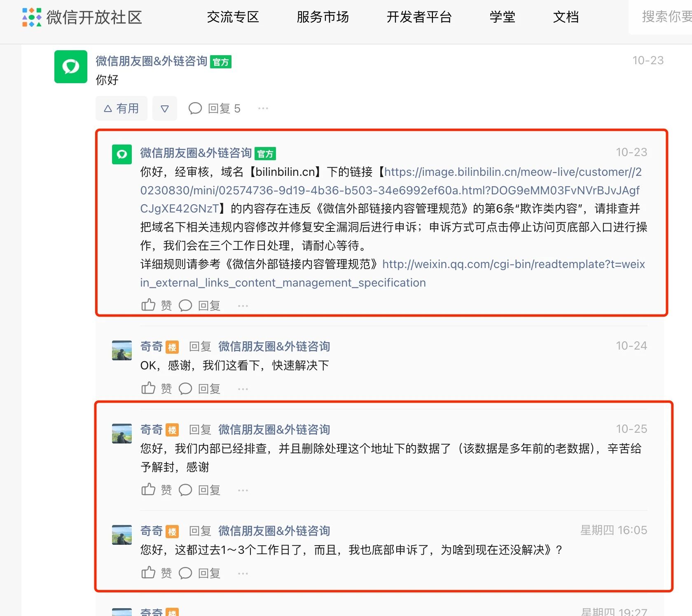692x616 pixels.
Task: Open more options under the 星期四 16:05 comment
Action: (x=243, y=573)
